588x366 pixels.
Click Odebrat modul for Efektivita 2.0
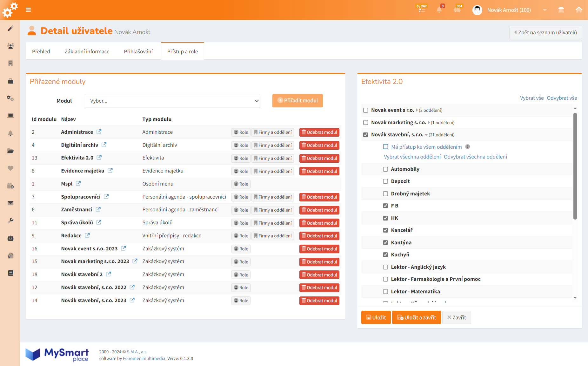pos(319,158)
